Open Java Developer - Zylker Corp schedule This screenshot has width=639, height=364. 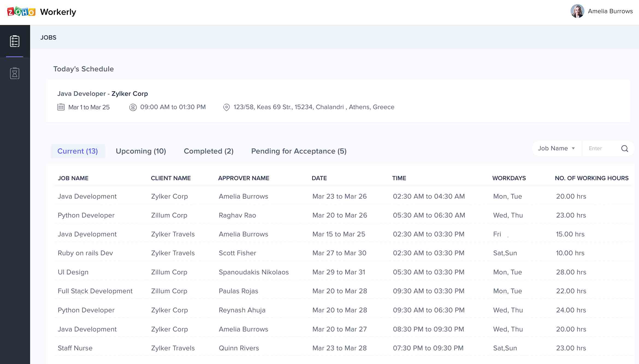(102, 94)
